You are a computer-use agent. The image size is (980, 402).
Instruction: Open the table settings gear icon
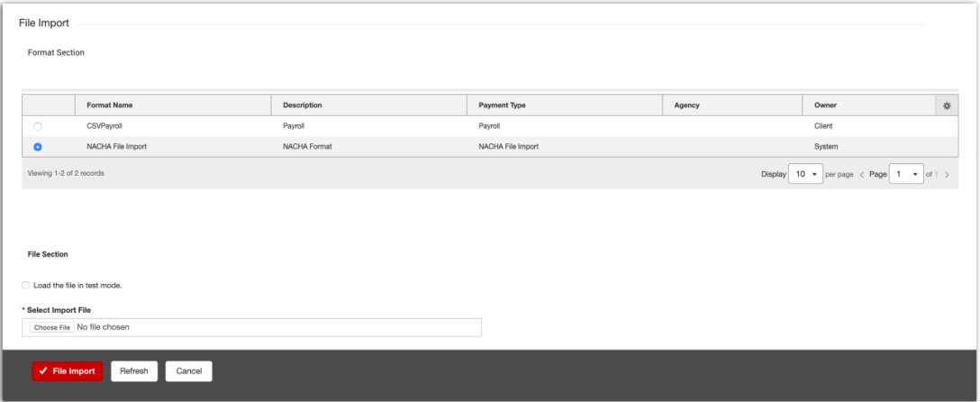point(946,105)
